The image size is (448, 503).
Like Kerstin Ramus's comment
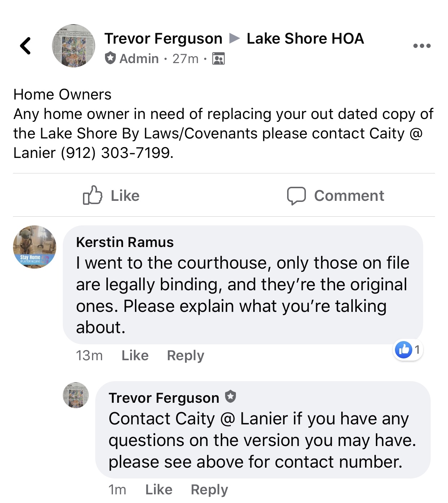point(135,356)
